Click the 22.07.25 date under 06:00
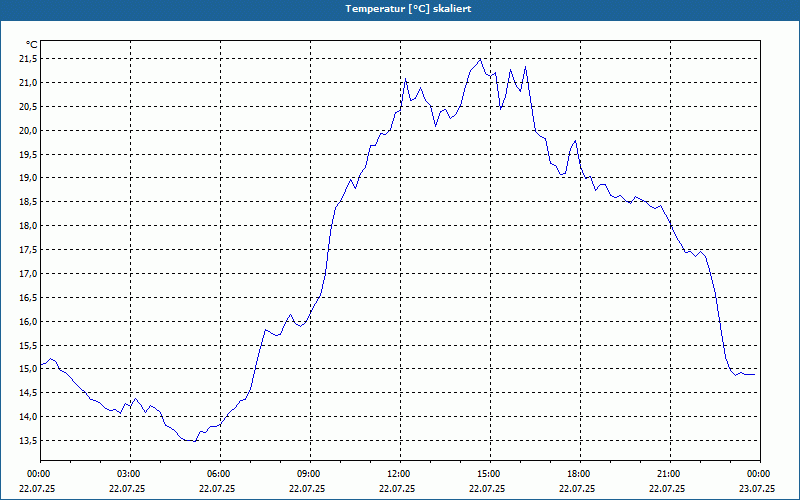The image size is (800, 500). (217, 488)
